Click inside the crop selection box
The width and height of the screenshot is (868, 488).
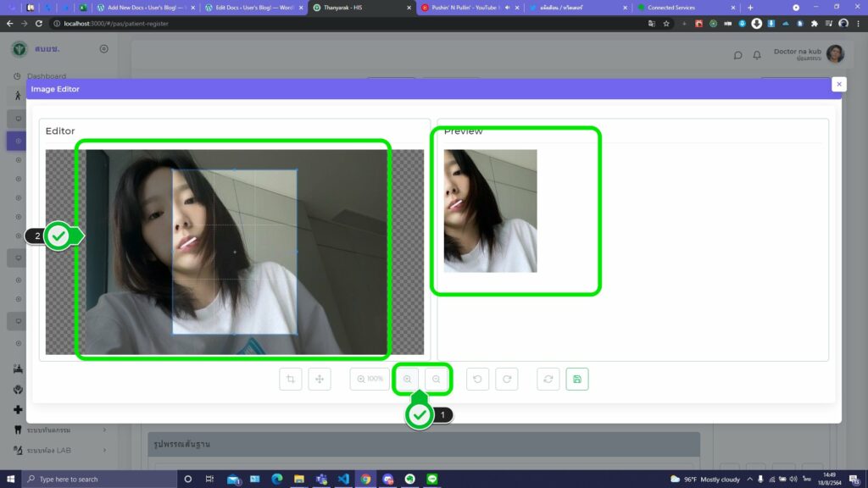click(235, 252)
